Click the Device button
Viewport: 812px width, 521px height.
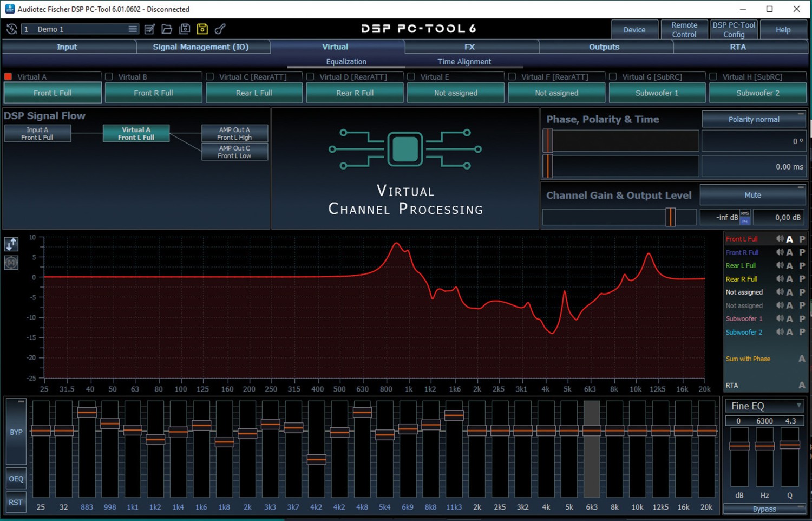pyautogui.click(x=634, y=30)
